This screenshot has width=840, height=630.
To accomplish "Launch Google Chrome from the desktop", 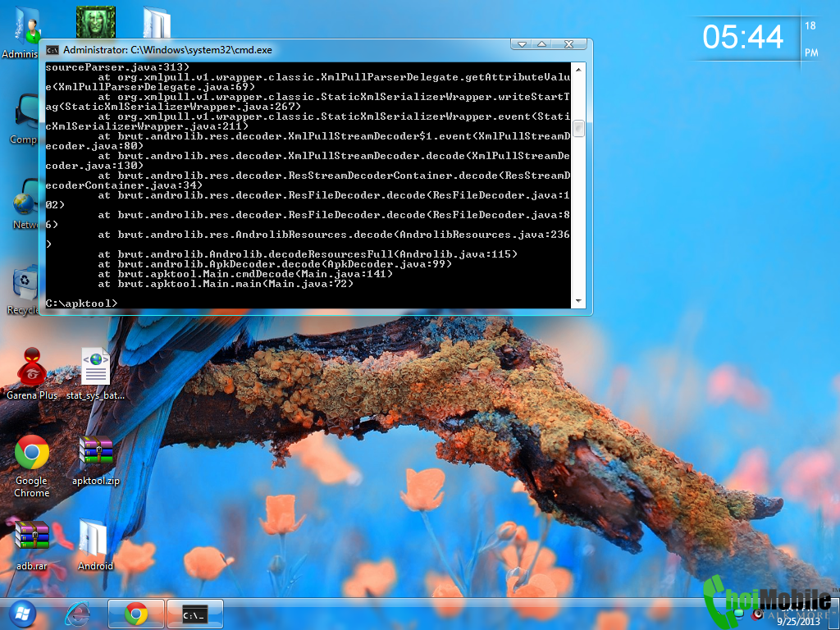I will tap(32, 465).
